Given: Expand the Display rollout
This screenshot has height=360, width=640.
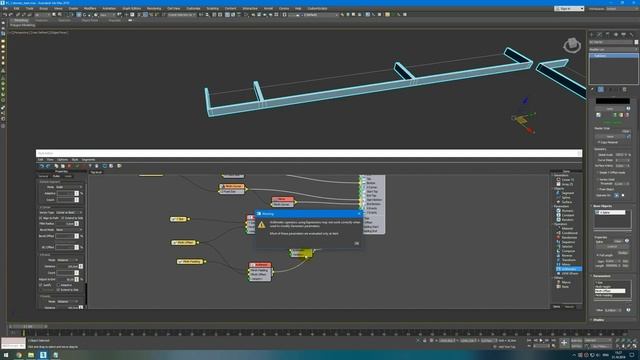Looking at the screenshot, I should point(598,320).
